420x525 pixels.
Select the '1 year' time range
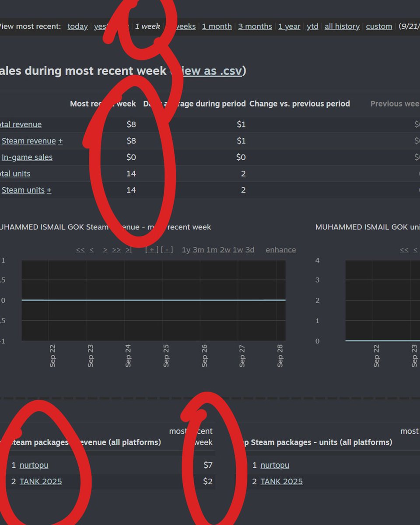pos(289,26)
